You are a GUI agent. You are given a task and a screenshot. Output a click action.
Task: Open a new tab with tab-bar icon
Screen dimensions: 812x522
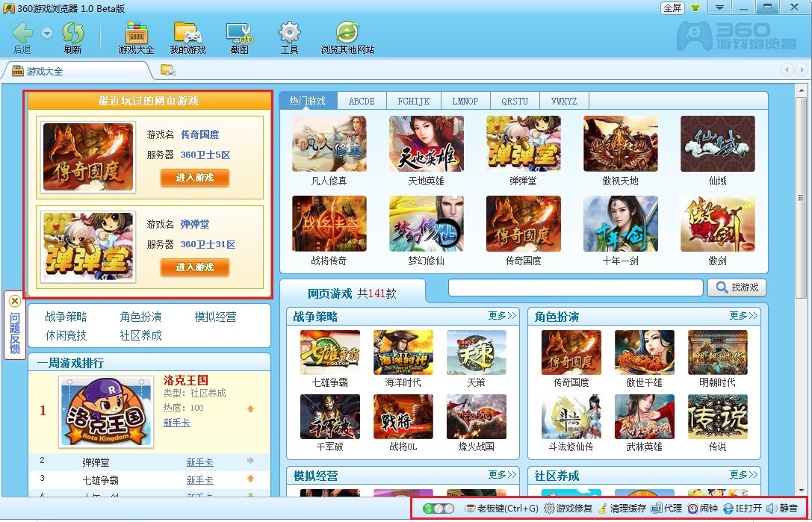tap(168, 70)
